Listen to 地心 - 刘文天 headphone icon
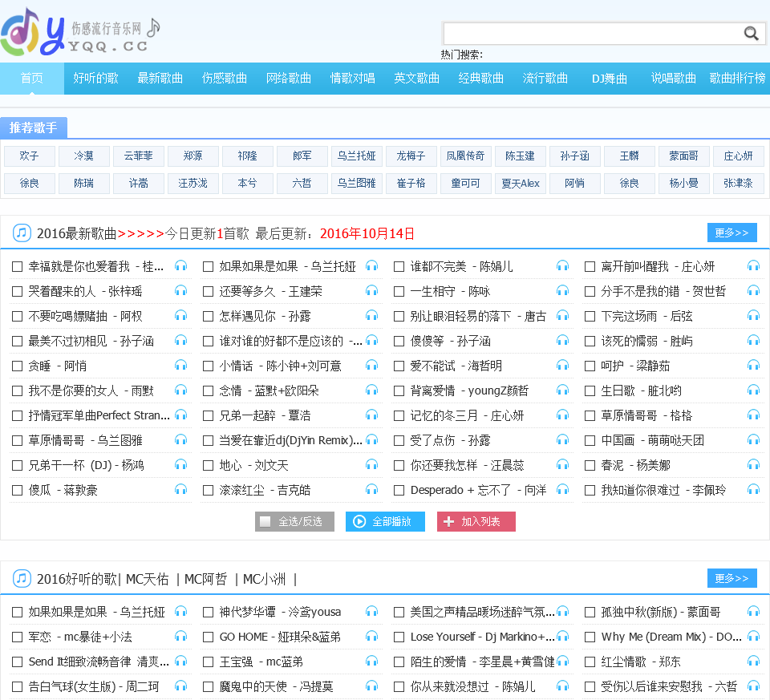 371,465
